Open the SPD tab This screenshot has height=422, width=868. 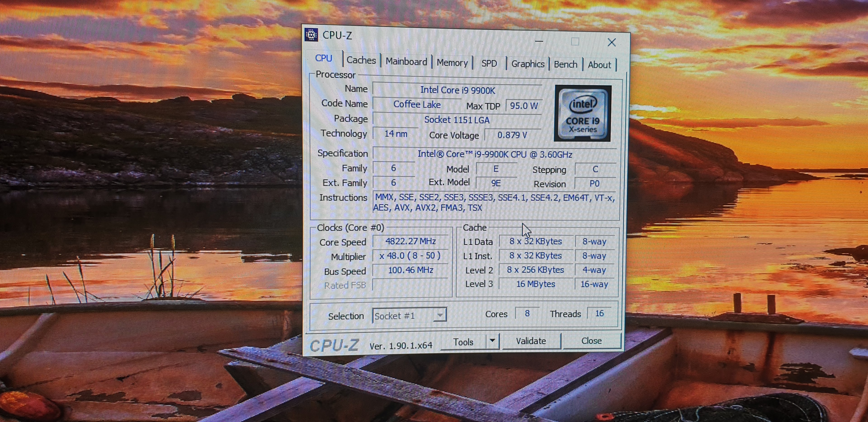pos(489,63)
